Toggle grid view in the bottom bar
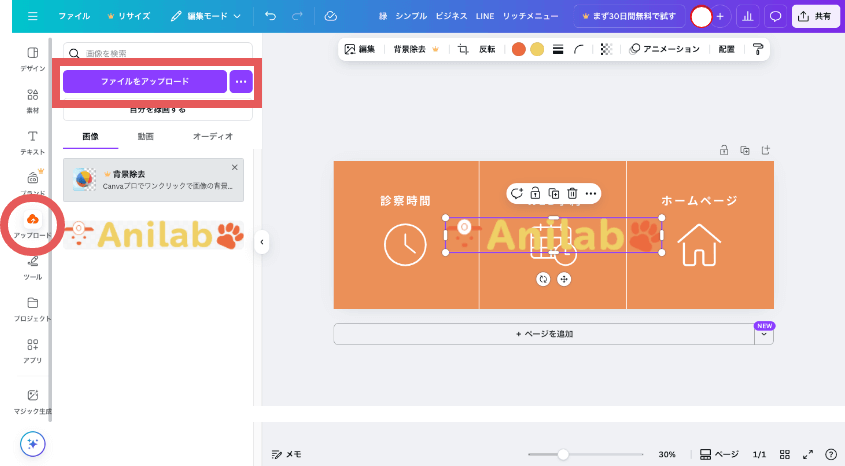Viewport: 845px width, 466px height. click(x=785, y=454)
